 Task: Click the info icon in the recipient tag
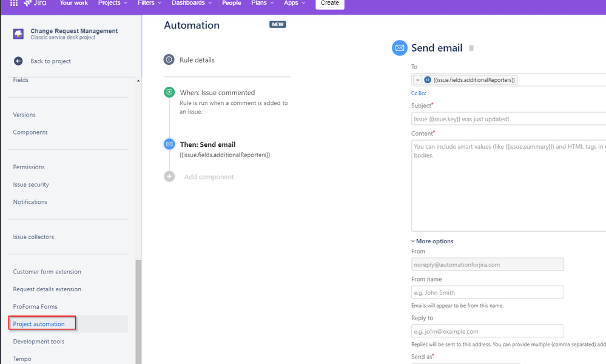click(428, 80)
